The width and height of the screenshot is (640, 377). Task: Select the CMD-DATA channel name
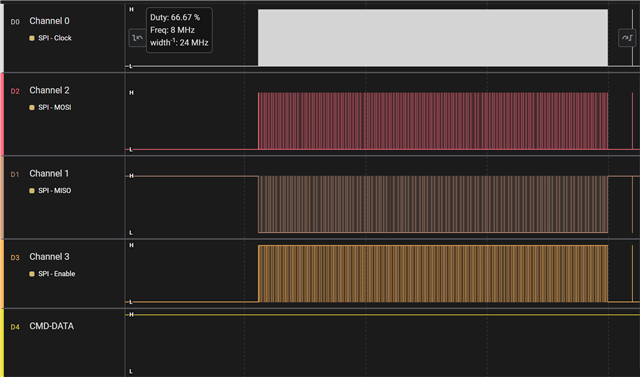click(x=51, y=326)
